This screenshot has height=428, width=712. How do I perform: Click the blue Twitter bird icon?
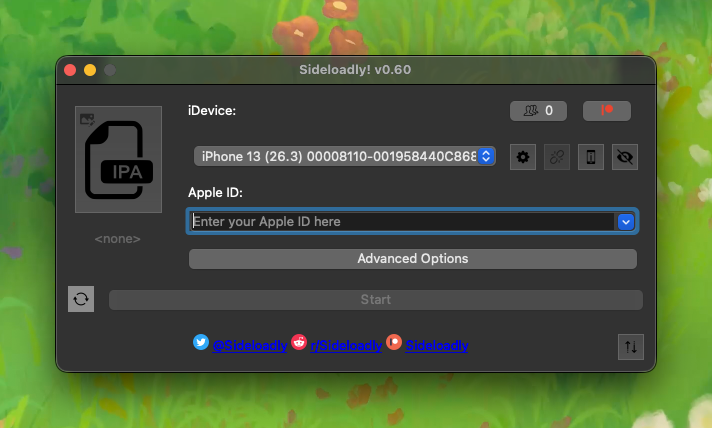point(201,342)
